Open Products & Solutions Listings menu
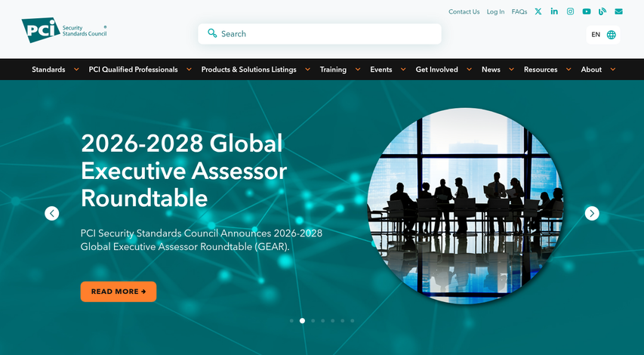 tap(248, 69)
